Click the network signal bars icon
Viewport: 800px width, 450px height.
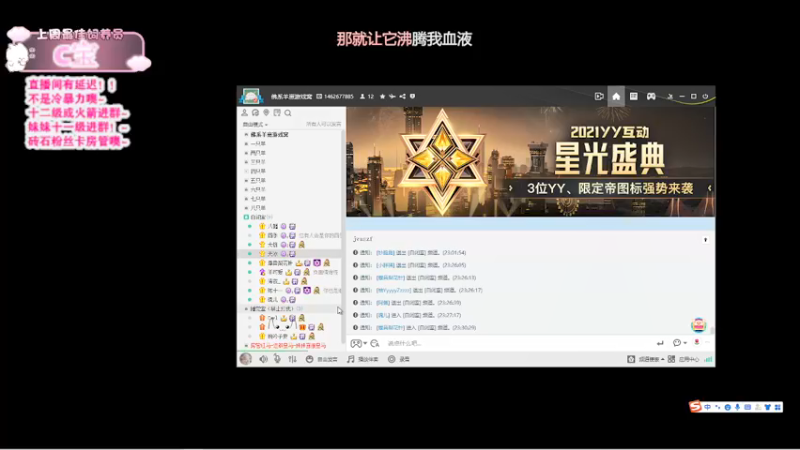(708, 359)
